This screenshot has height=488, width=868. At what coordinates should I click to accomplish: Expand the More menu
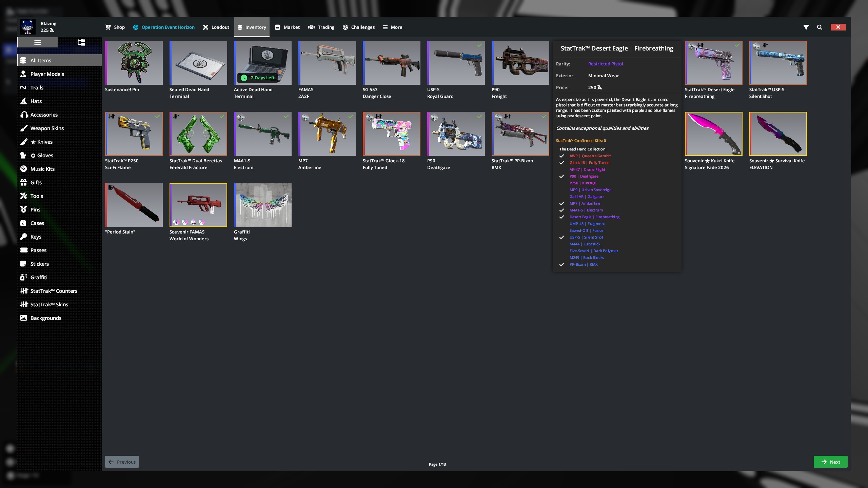coord(392,27)
